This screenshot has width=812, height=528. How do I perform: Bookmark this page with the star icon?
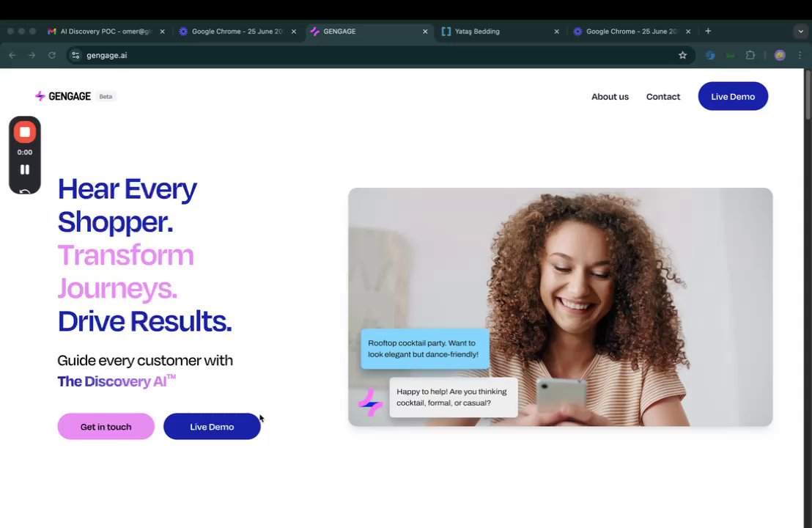(x=682, y=55)
